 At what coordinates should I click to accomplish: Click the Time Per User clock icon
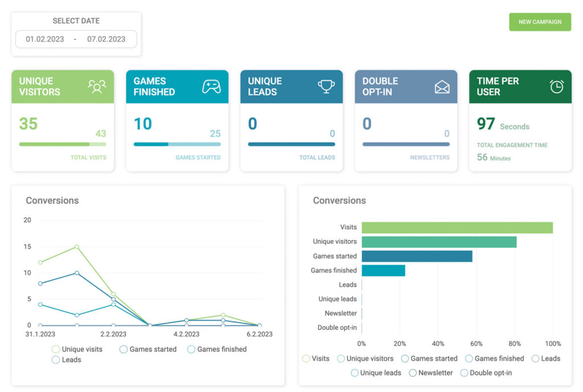pos(557,86)
